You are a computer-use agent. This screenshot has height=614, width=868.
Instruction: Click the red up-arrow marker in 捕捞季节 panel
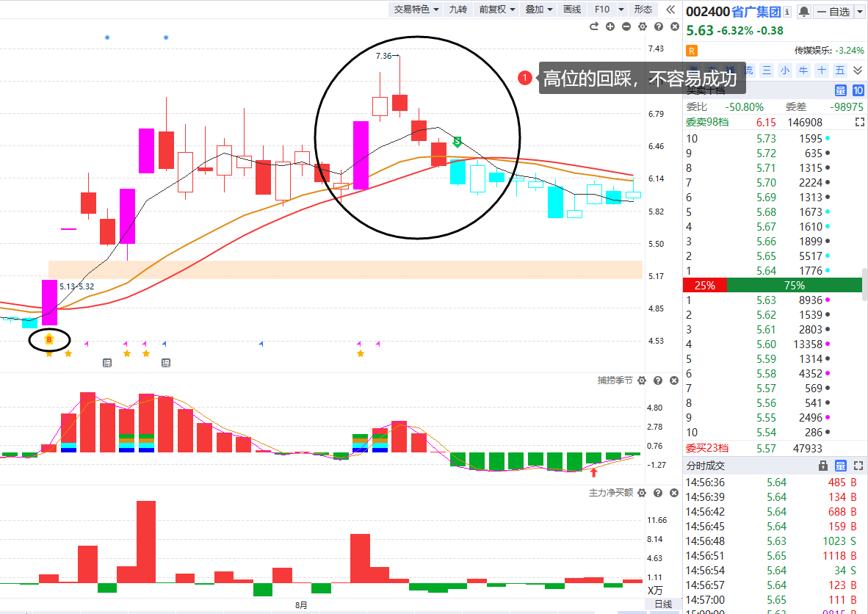593,472
